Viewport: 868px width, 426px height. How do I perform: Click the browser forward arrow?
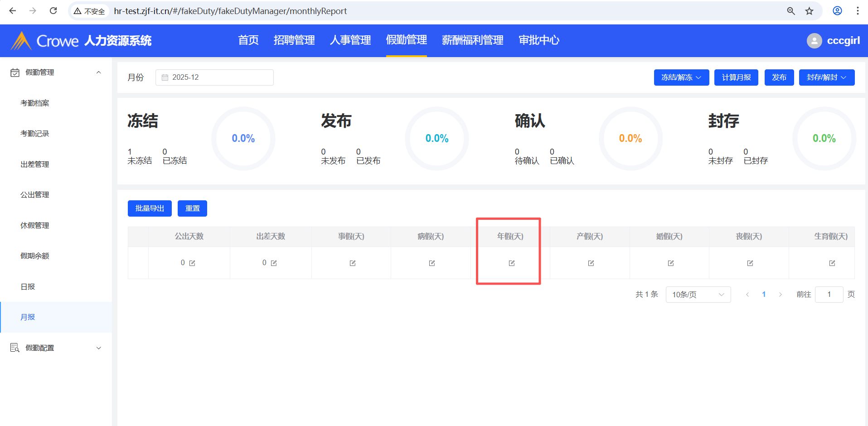(x=33, y=11)
